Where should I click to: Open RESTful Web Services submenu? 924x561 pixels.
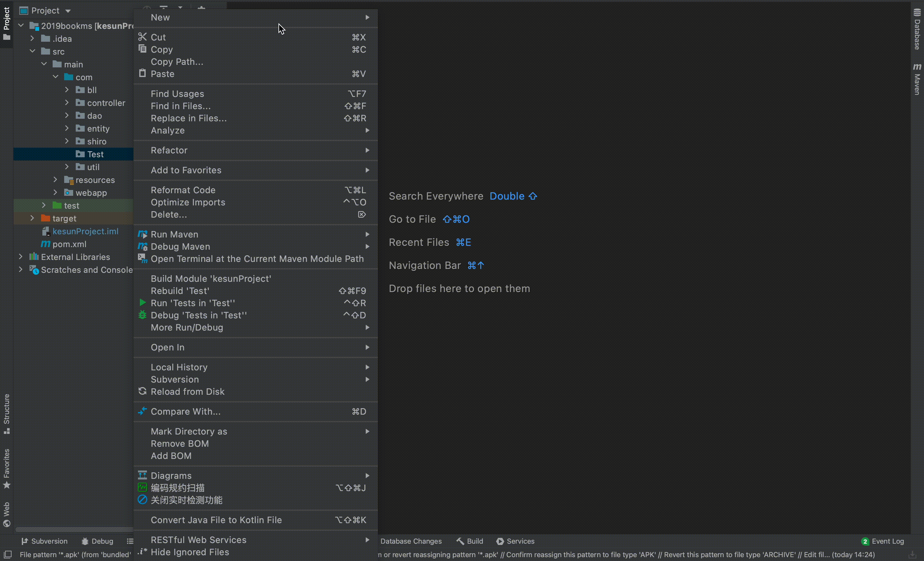tap(255, 539)
